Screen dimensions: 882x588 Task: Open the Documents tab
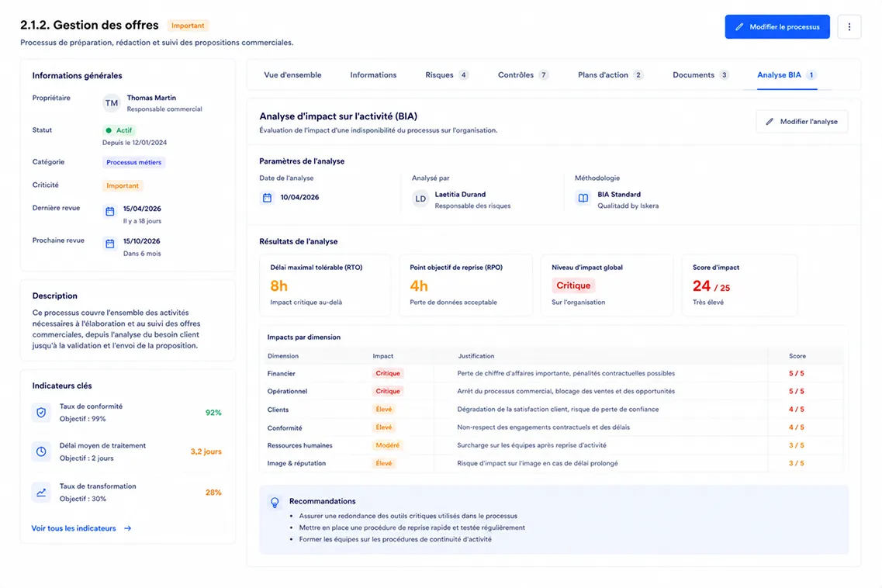click(700, 74)
